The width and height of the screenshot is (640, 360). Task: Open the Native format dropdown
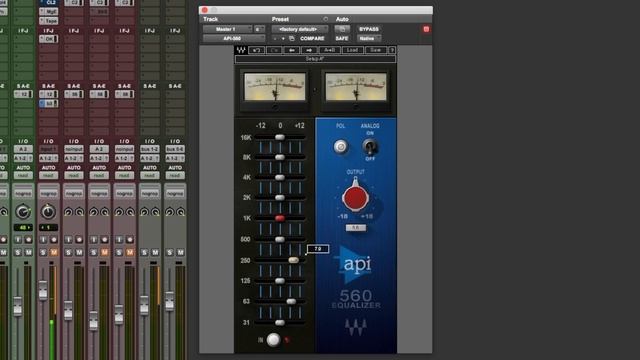[369, 39]
